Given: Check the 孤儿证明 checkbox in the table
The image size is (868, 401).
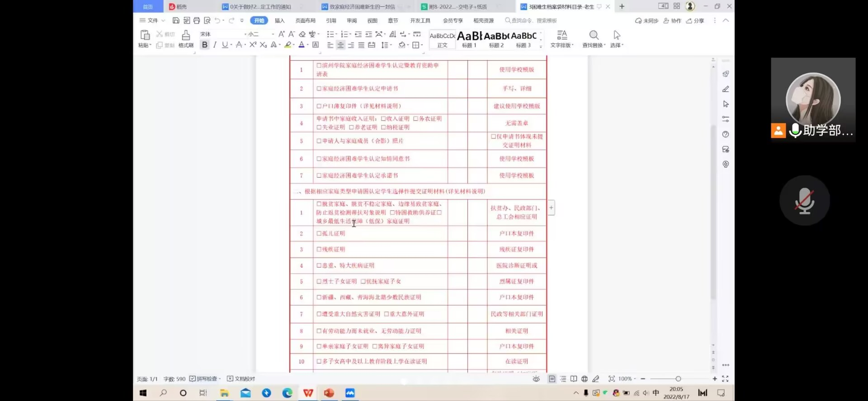Looking at the screenshot, I should tap(319, 234).
